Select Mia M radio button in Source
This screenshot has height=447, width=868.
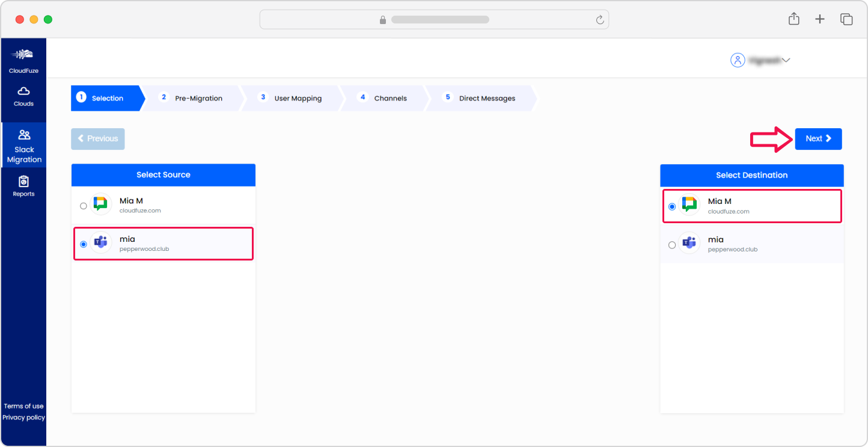click(84, 206)
